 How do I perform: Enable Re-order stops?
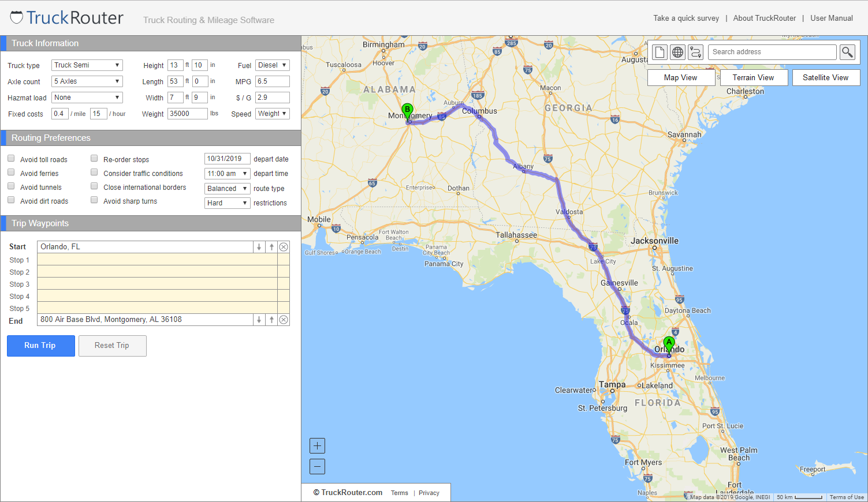point(94,158)
